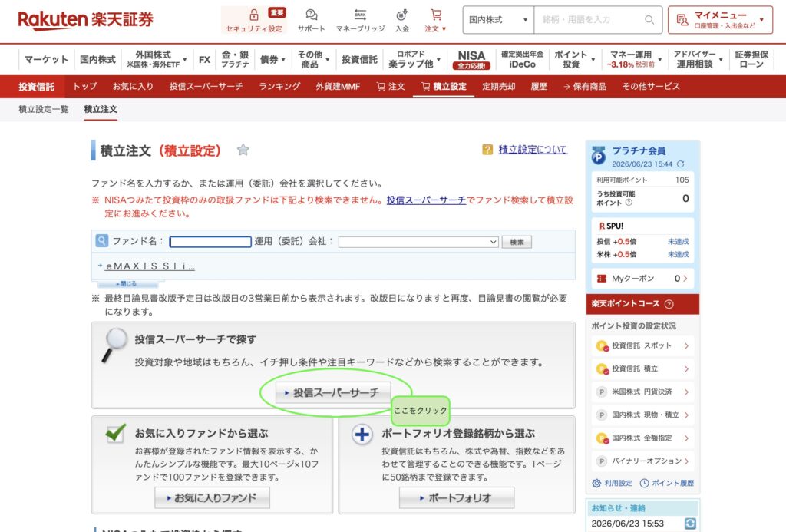Click the 投信スーパーサーチ button
This screenshot has height=532, width=786.
(x=333, y=392)
